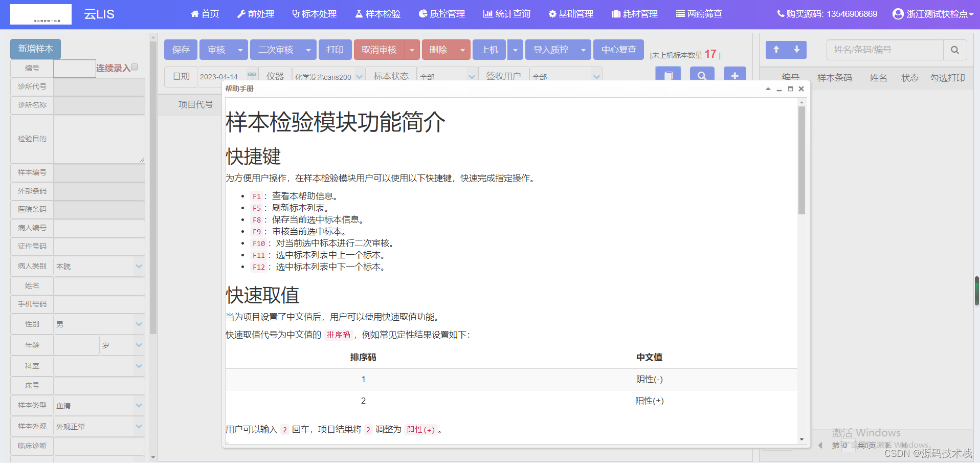Expand the 审核 dropdown arrow
This screenshot has height=463, width=980.
click(x=240, y=50)
